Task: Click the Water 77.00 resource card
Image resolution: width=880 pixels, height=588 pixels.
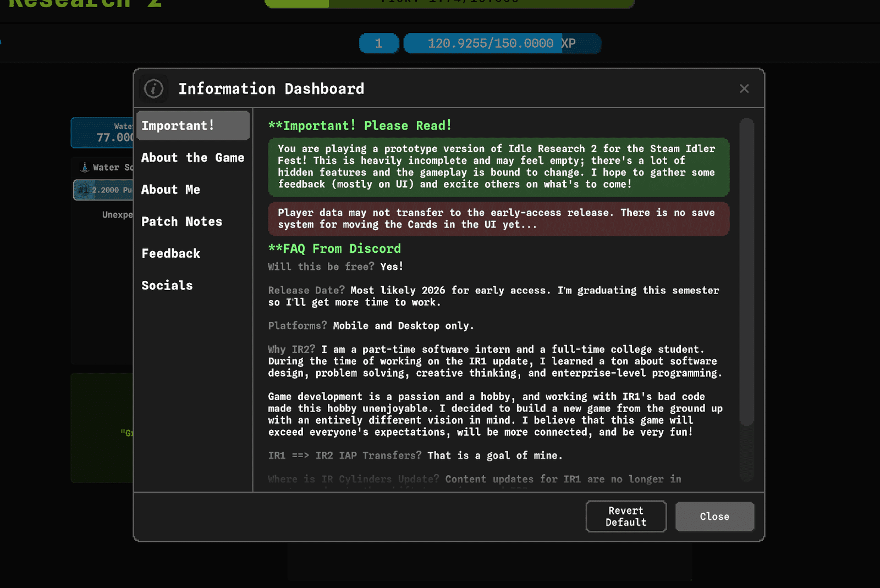Action: (x=102, y=132)
